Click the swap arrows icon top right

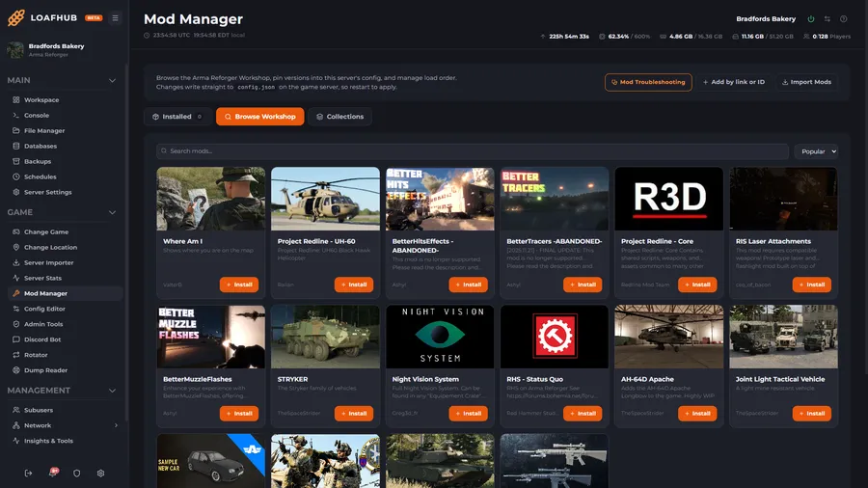(x=827, y=19)
